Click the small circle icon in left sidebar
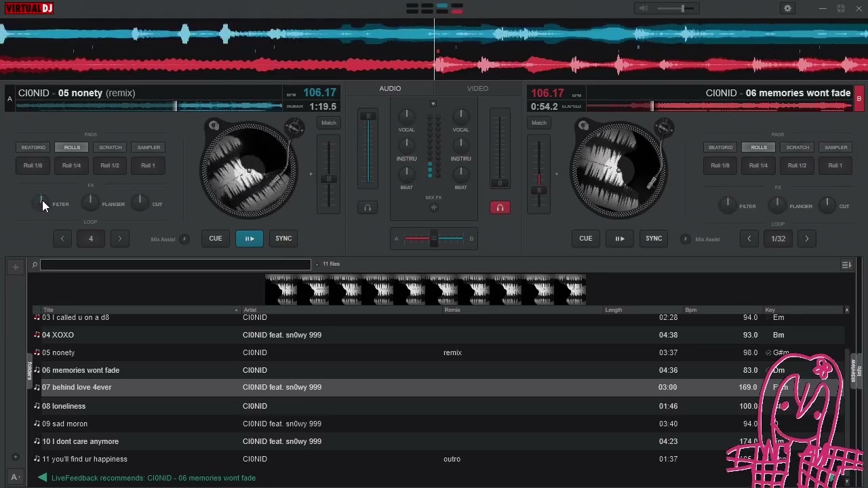This screenshot has width=868, height=488. (x=16, y=457)
